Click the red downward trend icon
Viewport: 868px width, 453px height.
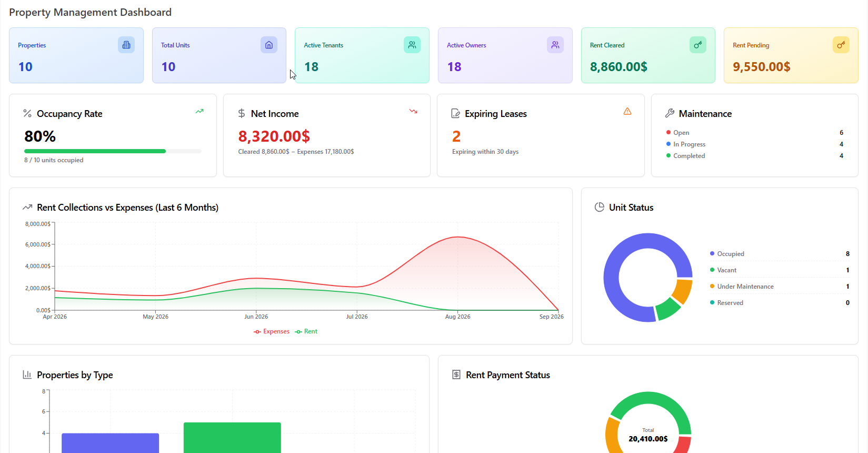(x=413, y=111)
